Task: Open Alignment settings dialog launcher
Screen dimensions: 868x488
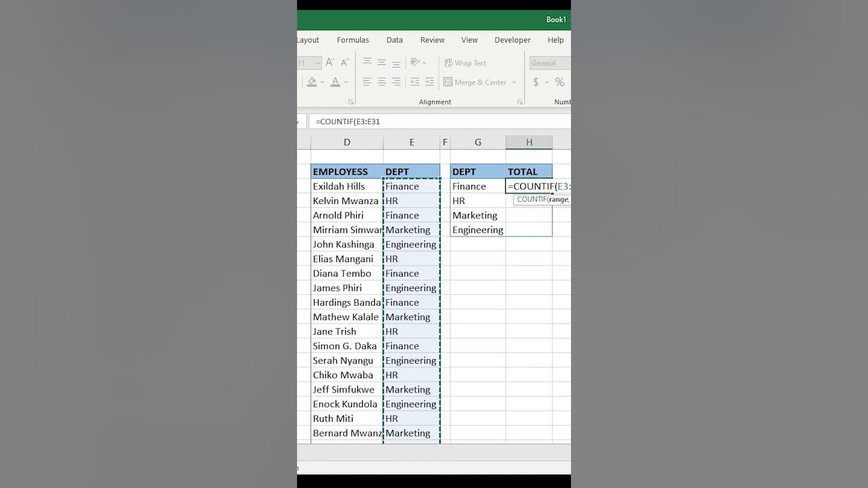Action: tap(520, 102)
